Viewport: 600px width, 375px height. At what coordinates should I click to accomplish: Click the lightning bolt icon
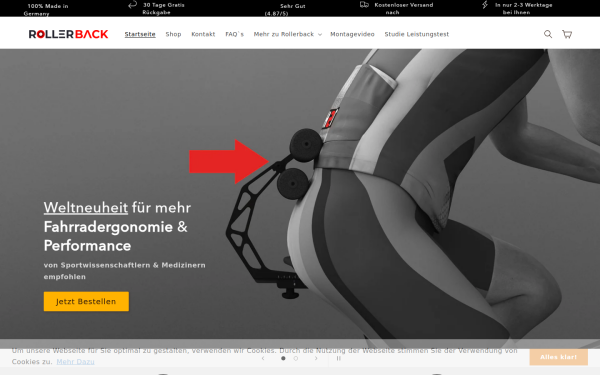point(485,5)
